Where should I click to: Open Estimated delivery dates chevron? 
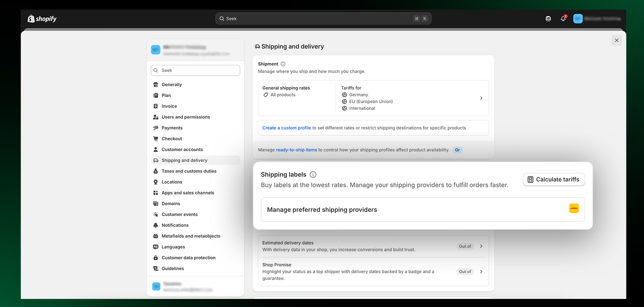coord(481,246)
